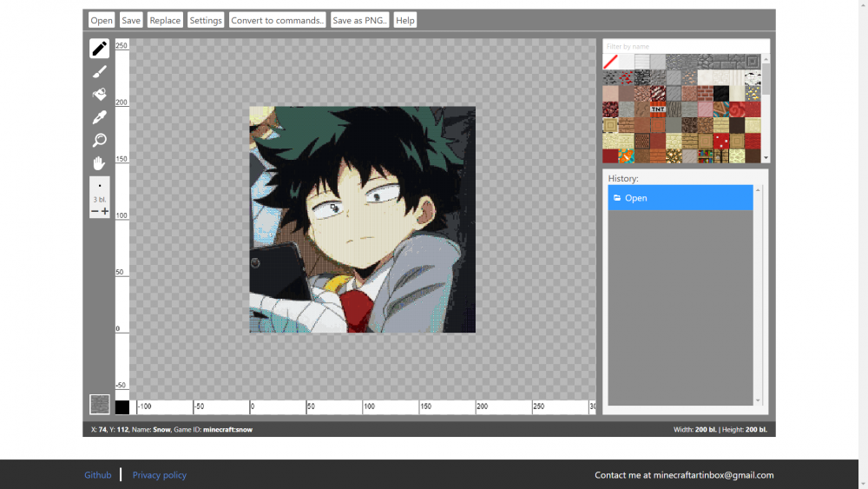
Task: Pick the stone bricks block in palette
Action: [721, 62]
